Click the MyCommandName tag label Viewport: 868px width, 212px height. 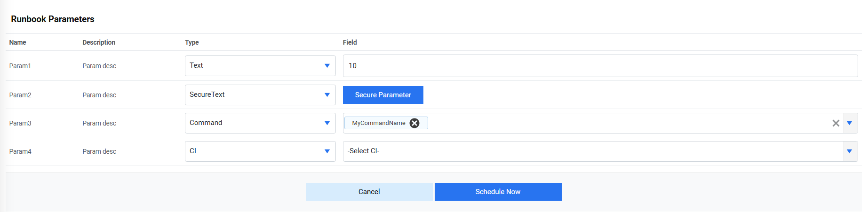[x=378, y=123]
